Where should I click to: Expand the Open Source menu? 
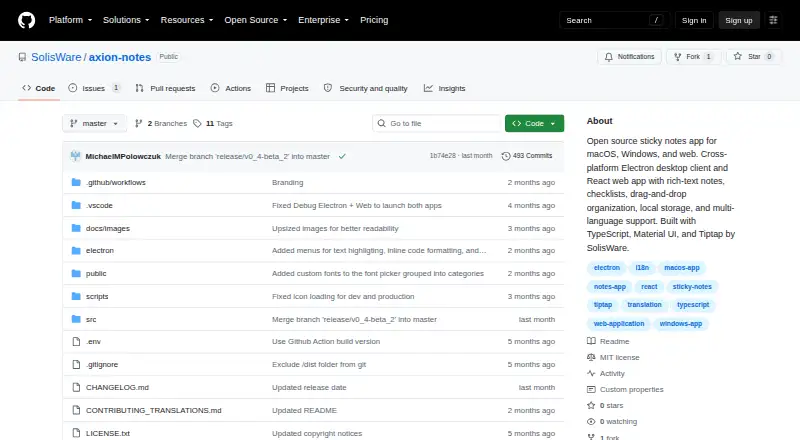[256, 20]
